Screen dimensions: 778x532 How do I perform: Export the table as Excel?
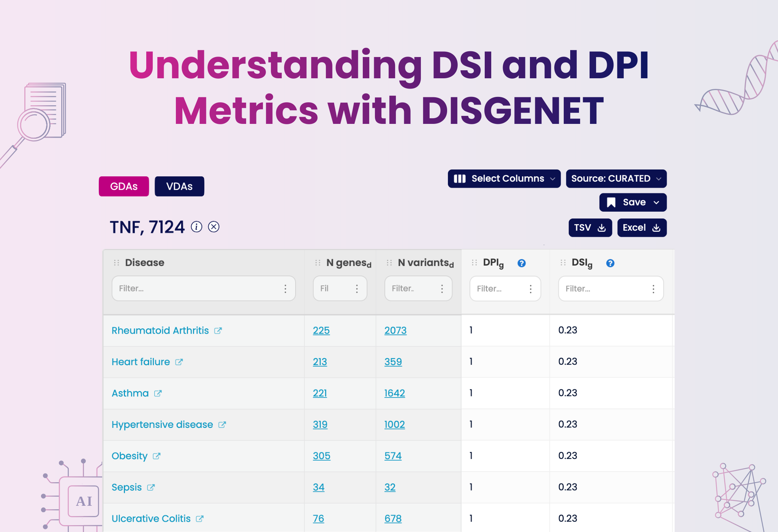[x=642, y=228]
